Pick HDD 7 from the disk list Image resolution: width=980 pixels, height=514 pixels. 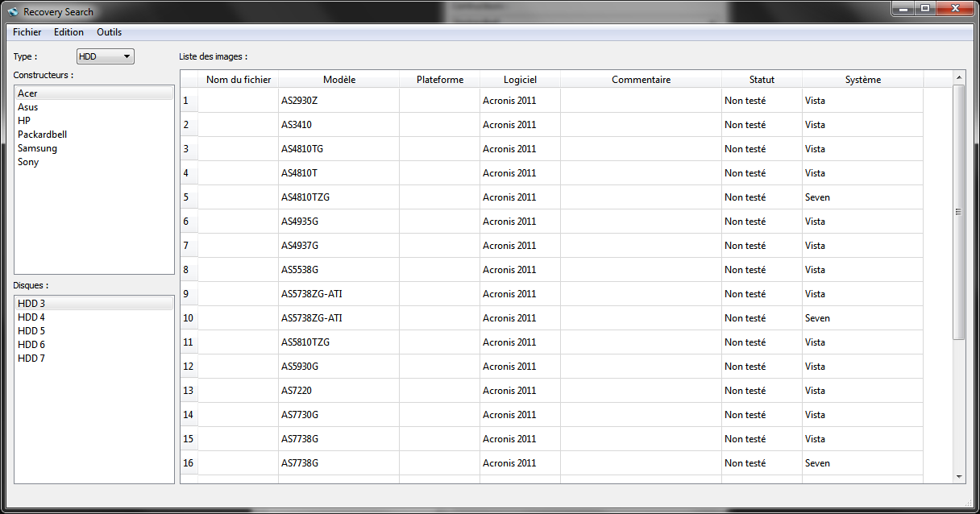[31, 359]
